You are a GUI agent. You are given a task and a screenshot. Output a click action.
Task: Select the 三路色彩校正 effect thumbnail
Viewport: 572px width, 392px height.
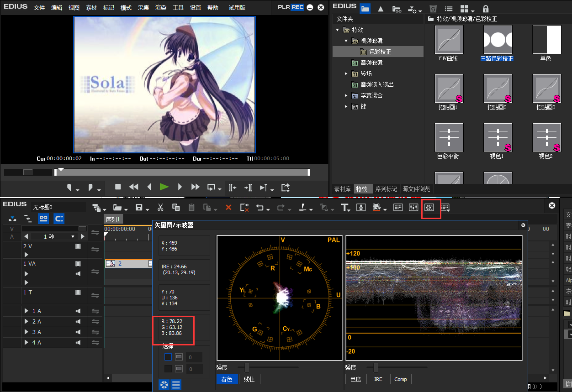[498, 40]
